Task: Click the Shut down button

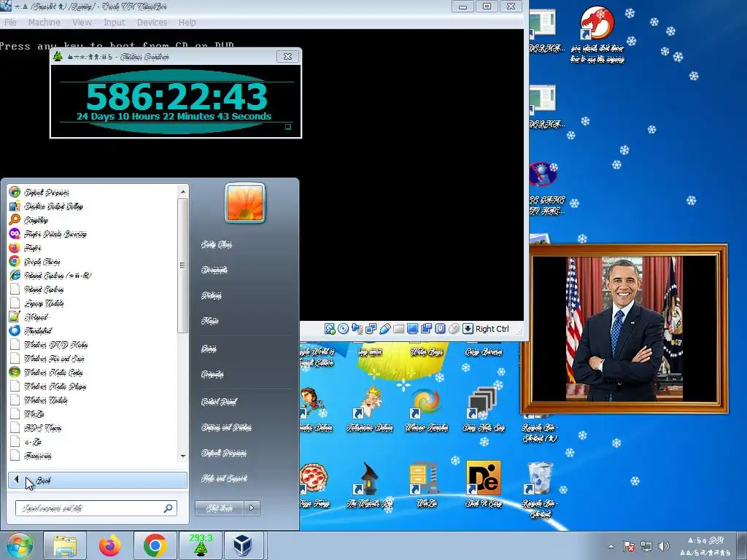Action: click(220, 508)
